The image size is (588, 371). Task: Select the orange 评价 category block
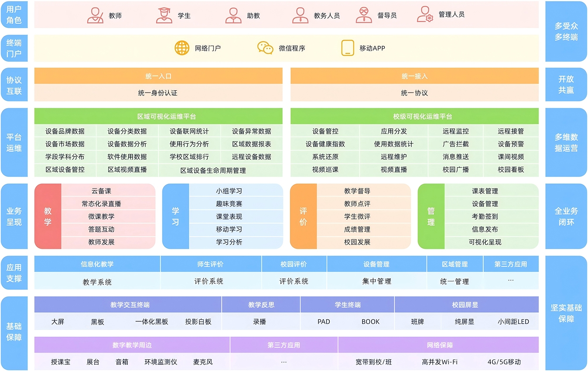pyautogui.click(x=303, y=216)
